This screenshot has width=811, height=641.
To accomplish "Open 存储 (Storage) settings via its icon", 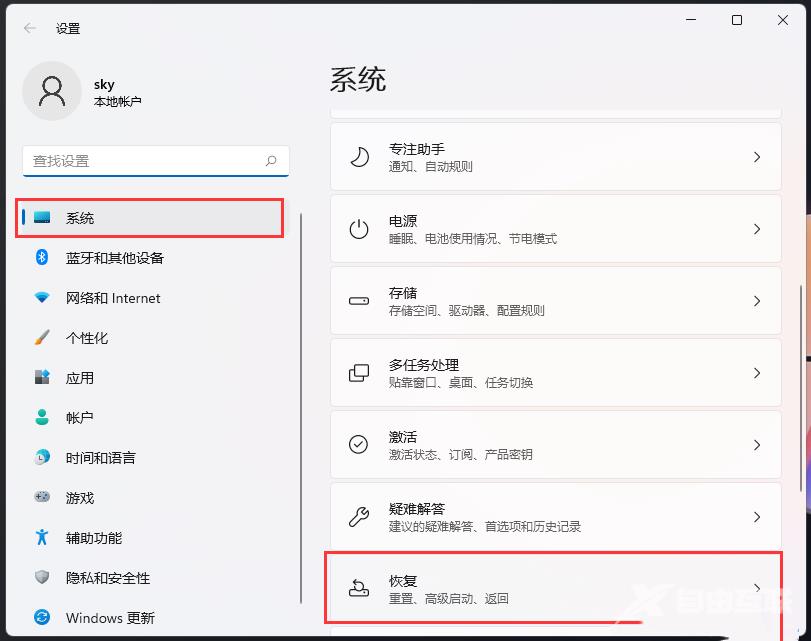I will pos(358,301).
